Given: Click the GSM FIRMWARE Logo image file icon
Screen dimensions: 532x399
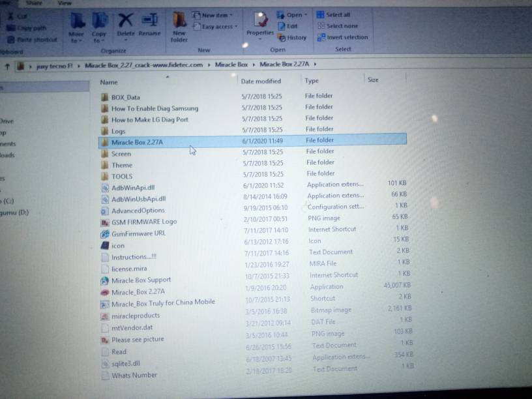Looking at the screenshot, I should tap(105, 222).
